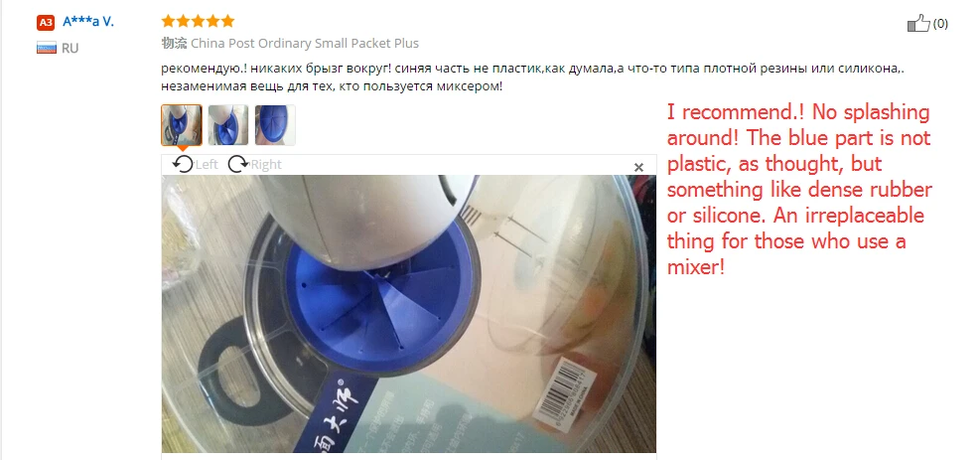
Task: Select the third blue lid thumbnail
Action: coord(275,125)
